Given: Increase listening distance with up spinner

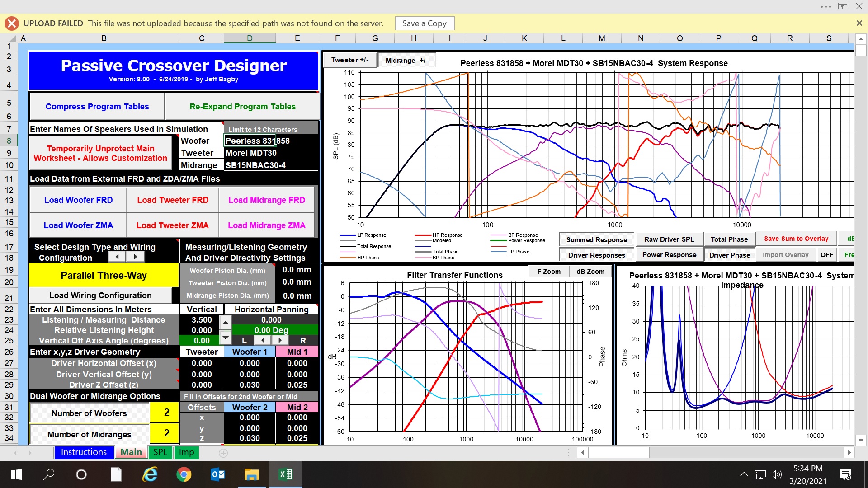Looking at the screenshot, I should [x=225, y=322].
